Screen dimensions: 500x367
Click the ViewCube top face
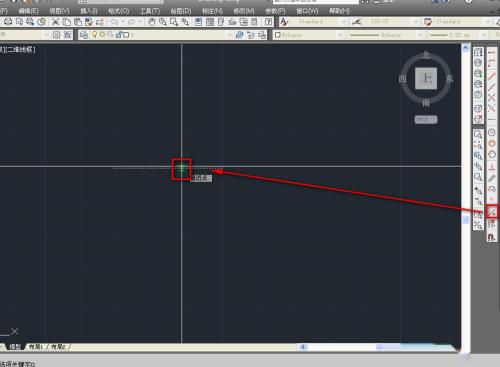426,78
